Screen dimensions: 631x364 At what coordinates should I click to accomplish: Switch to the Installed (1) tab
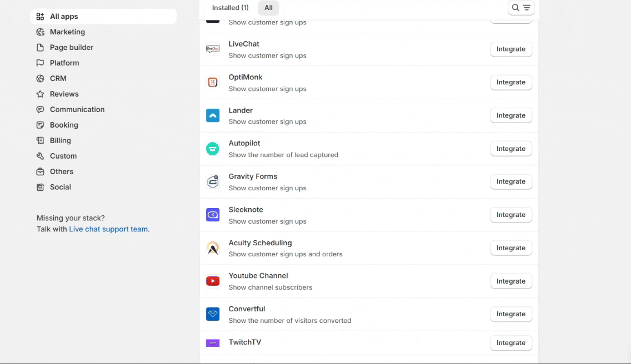click(230, 8)
